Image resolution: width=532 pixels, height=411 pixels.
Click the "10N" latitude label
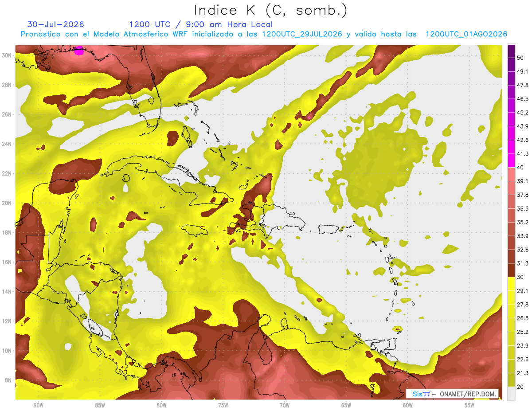pyautogui.click(x=7, y=351)
